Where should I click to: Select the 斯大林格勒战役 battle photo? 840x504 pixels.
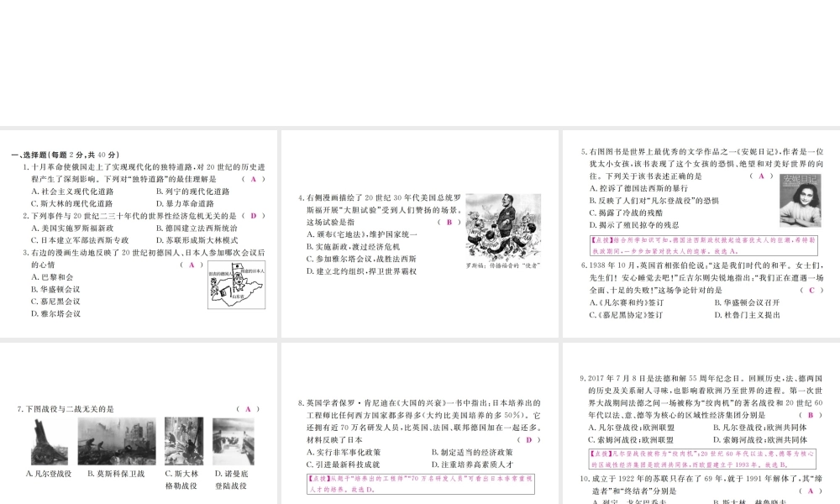point(184,441)
